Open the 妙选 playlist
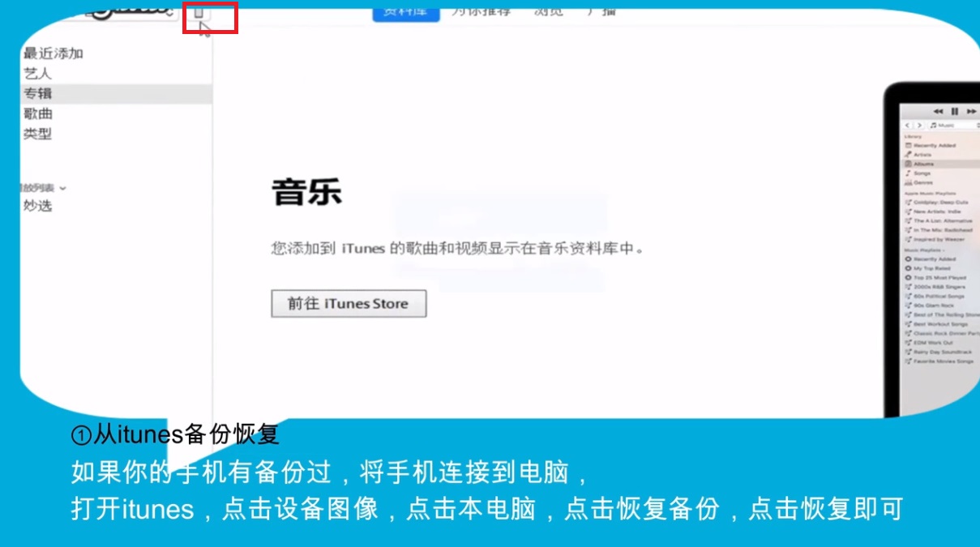980x547 pixels. point(37,206)
